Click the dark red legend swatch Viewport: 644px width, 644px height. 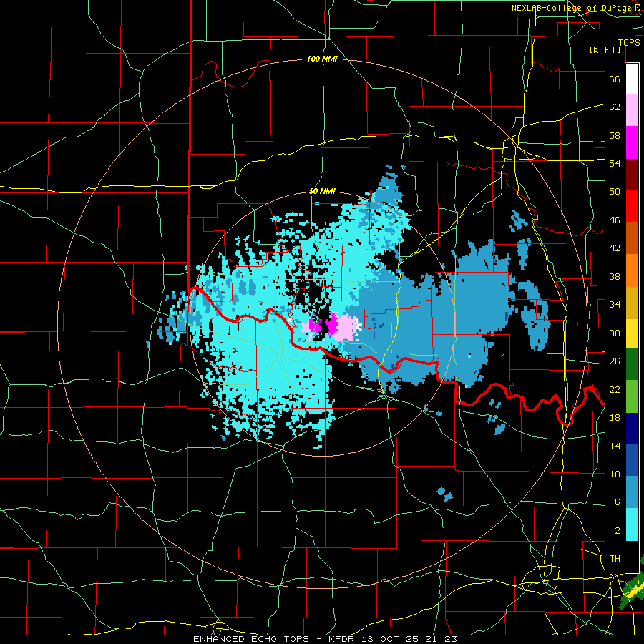632,175
